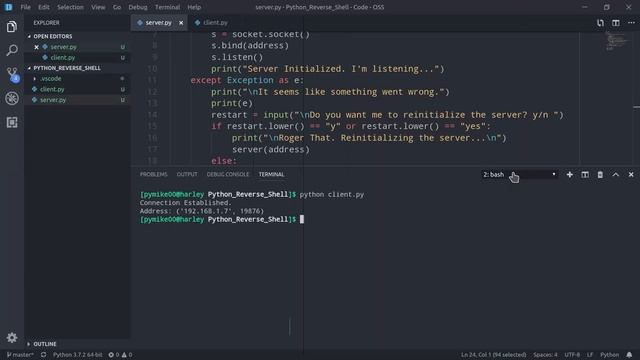The image size is (640, 360).
Task: Open the Extensions view
Action: (12, 122)
